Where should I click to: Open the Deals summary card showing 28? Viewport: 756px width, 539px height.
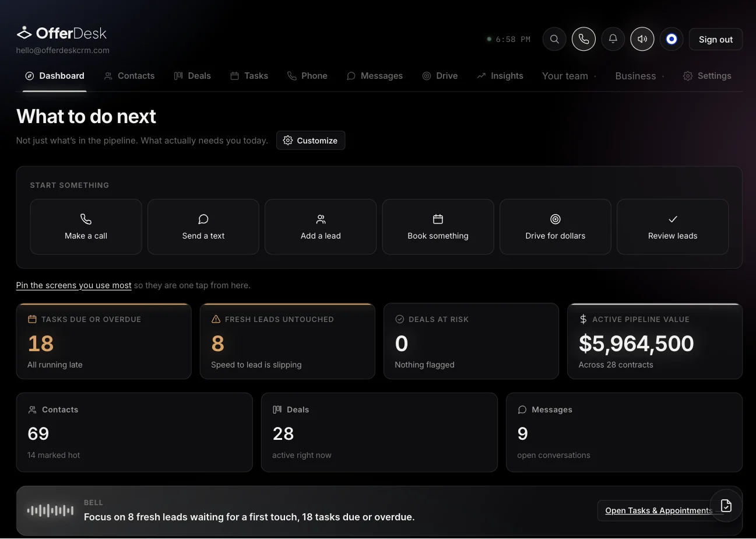(379, 432)
